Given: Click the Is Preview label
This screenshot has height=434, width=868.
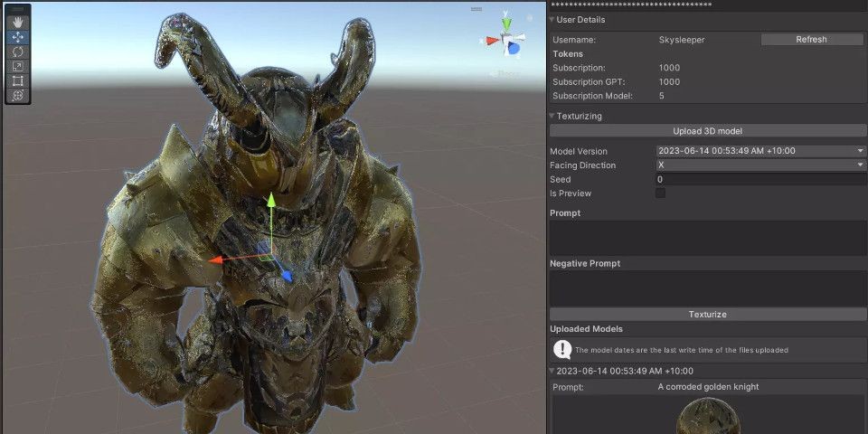Looking at the screenshot, I should 571,193.
